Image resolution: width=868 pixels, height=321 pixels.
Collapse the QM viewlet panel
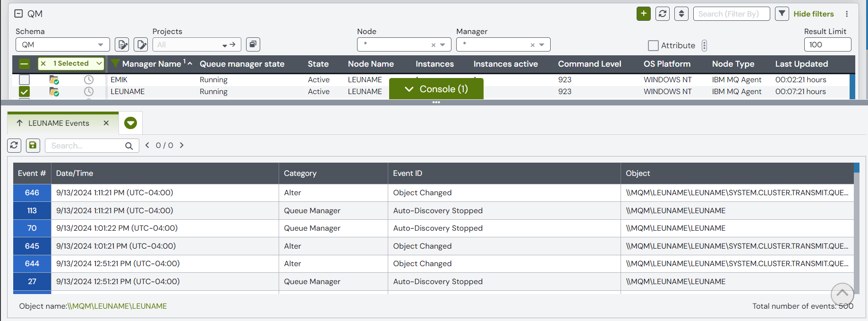click(x=18, y=14)
